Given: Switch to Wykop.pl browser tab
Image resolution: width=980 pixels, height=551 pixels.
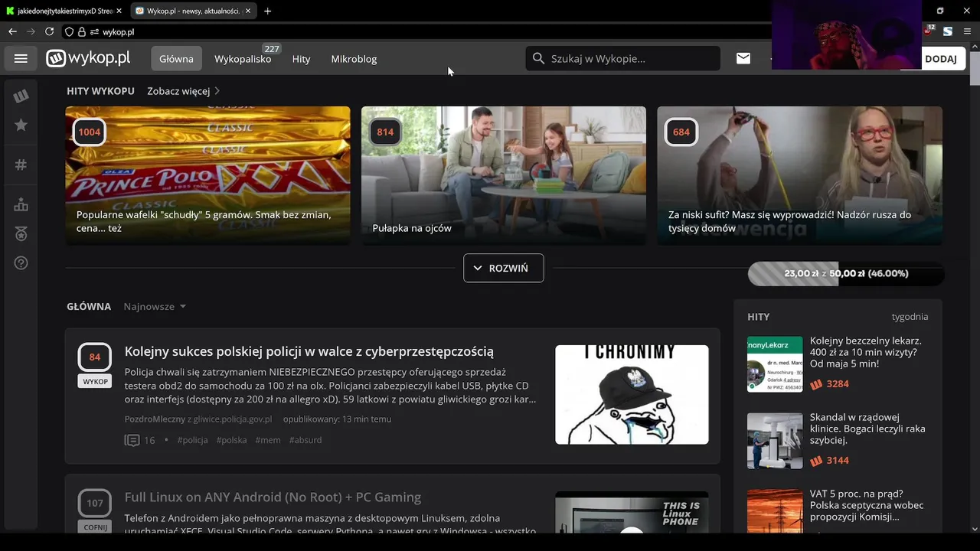Looking at the screenshot, I should 193,11.
